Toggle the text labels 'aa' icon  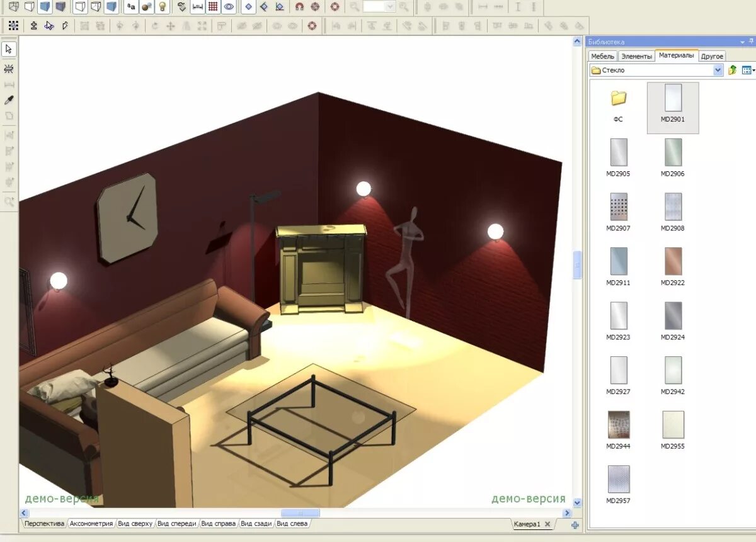(130, 7)
